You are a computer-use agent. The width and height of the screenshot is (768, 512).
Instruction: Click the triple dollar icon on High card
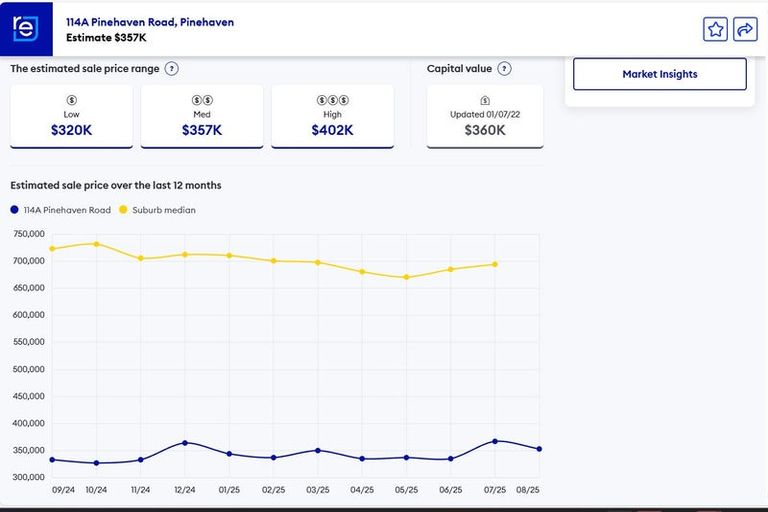pyautogui.click(x=332, y=100)
